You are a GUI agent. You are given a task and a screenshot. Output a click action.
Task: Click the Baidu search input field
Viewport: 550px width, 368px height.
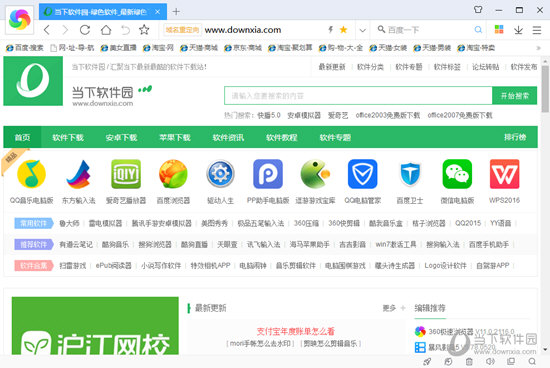pyautogui.click(x=428, y=30)
